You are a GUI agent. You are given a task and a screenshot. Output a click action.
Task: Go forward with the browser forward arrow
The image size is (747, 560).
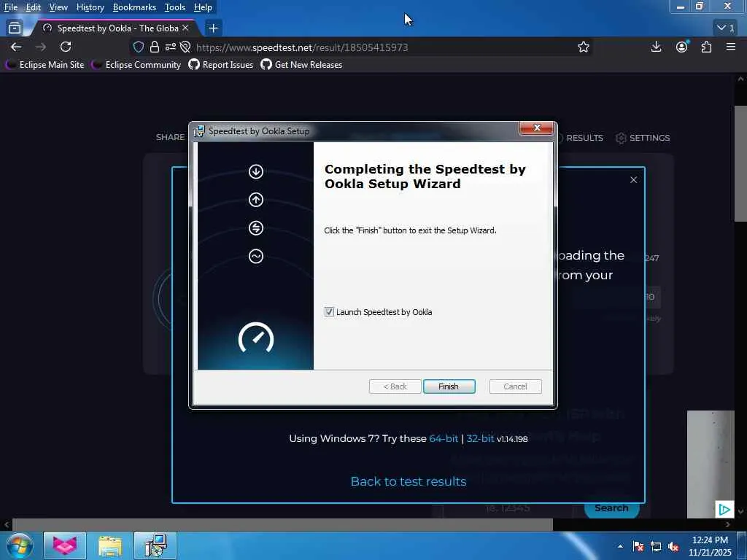41,47
